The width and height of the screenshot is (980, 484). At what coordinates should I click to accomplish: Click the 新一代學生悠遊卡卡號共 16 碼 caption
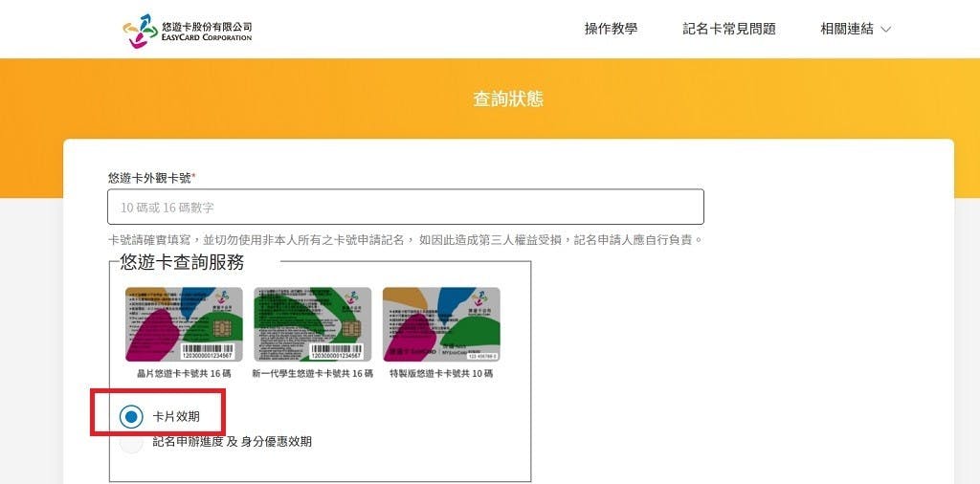[x=313, y=374]
